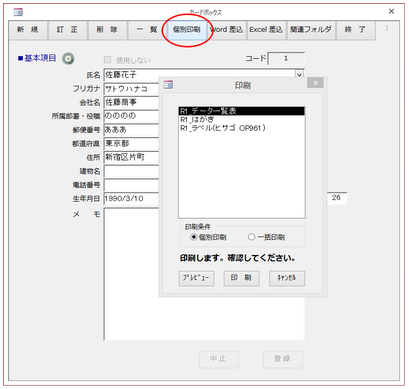This screenshot has width=409, height=389.
Task: Click the Word 差込 button
Action: tap(227, 30)
